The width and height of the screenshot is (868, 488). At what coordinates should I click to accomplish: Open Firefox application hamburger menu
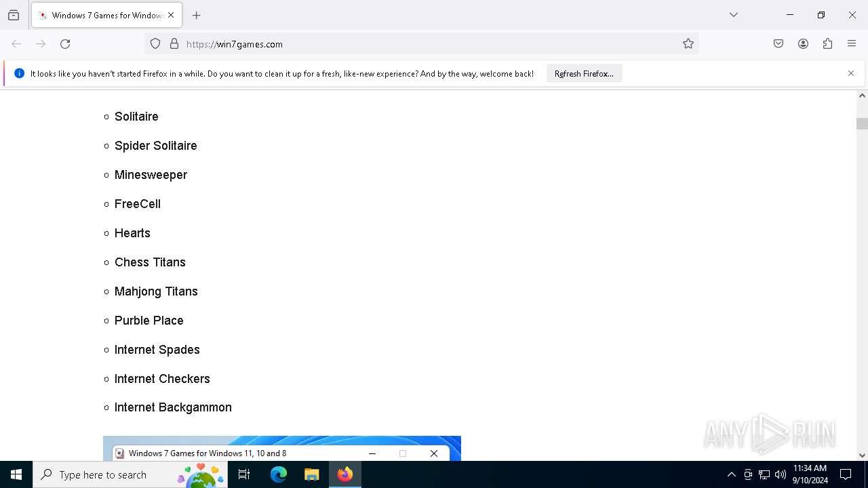tap(852, 44)
